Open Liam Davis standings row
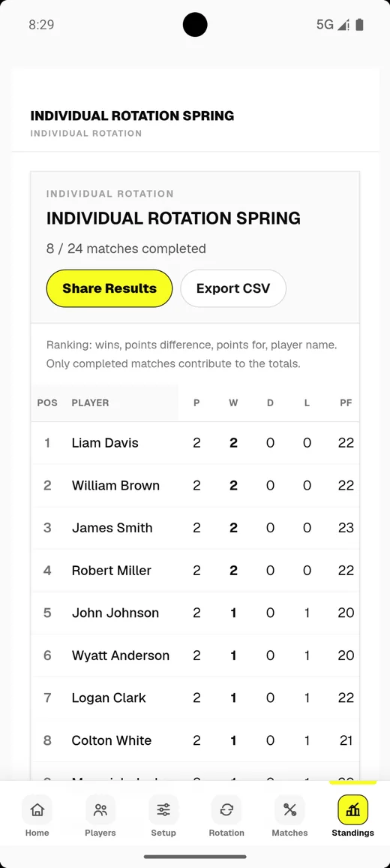Viewport: 390px width, 868px height. click(195, 443)
